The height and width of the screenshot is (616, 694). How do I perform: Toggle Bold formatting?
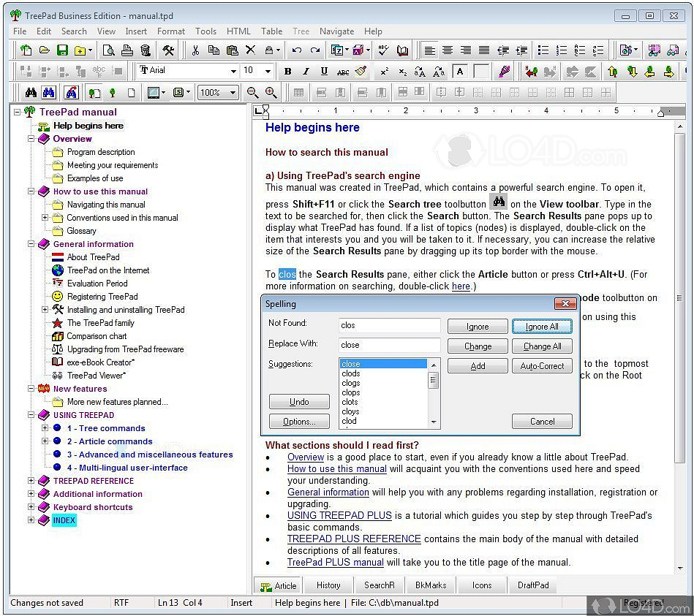(x=287, y=72)
